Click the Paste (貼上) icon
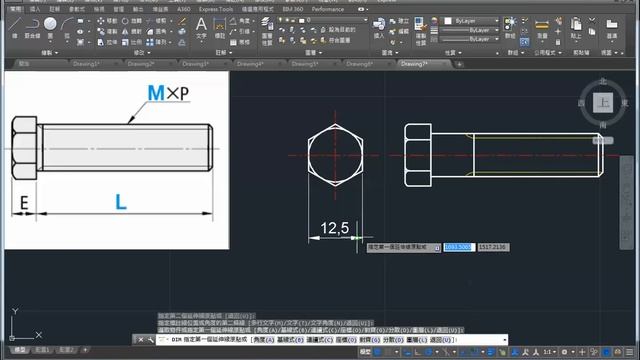This screenshot has width=640, height=360. click(x=576, y=28)
